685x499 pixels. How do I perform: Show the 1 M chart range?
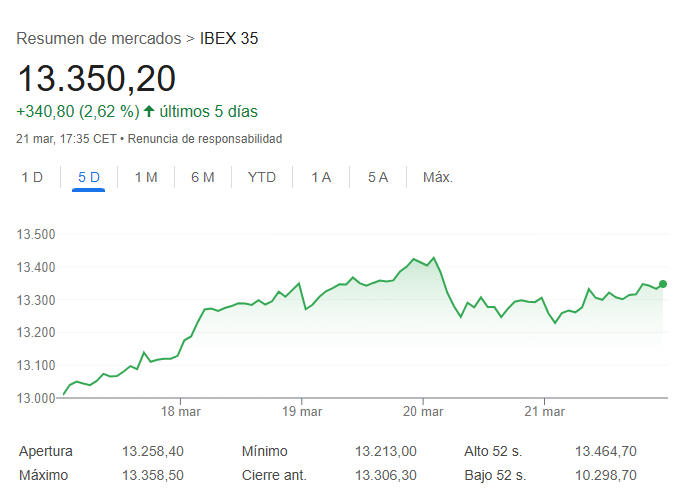146,177
